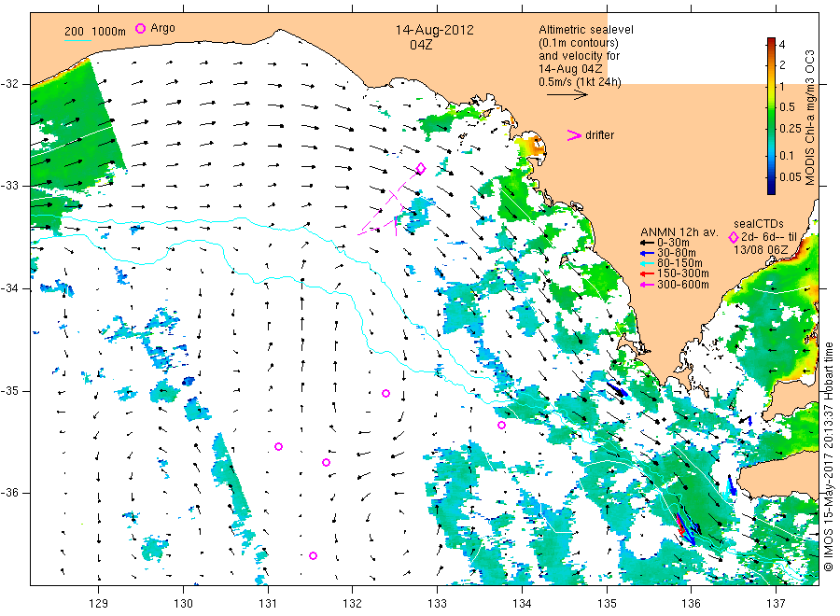Click the '04Z' time label
This screenshot has width=840, height=616.
[421, 45]
